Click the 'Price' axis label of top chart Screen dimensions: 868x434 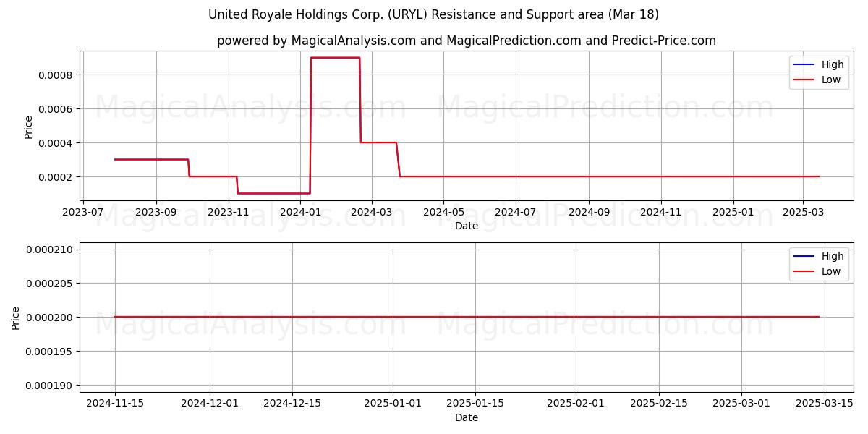pos(29,127)
